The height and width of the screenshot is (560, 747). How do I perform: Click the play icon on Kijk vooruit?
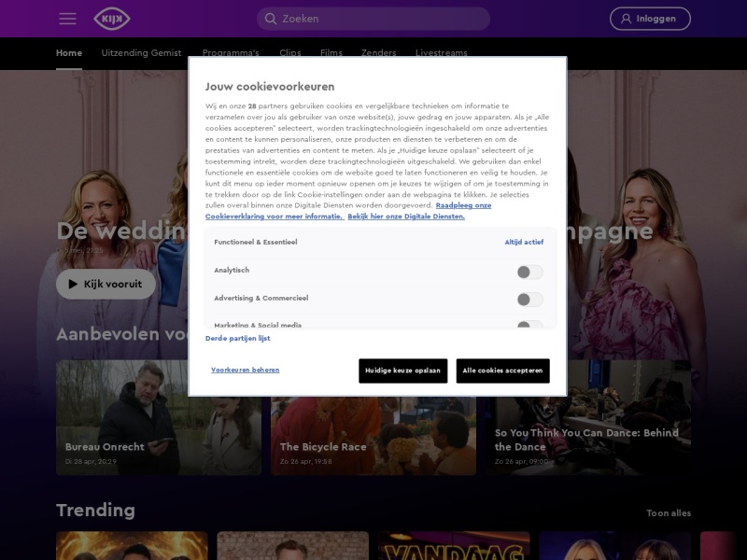tap(73, 285)
